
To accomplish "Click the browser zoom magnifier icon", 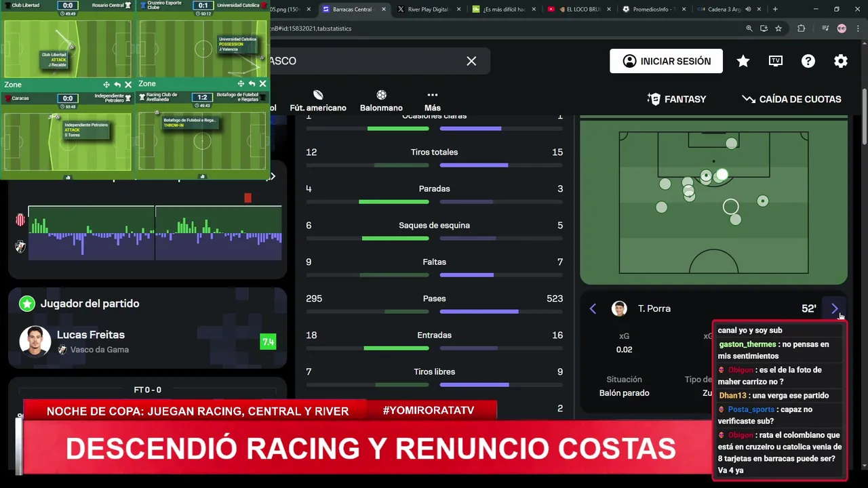I will 749,28.
